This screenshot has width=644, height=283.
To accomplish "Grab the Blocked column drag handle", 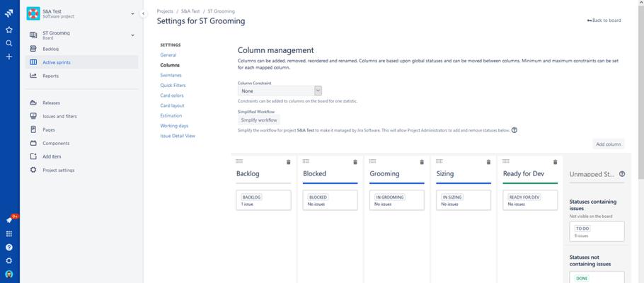I will click(x=306, y=161).
